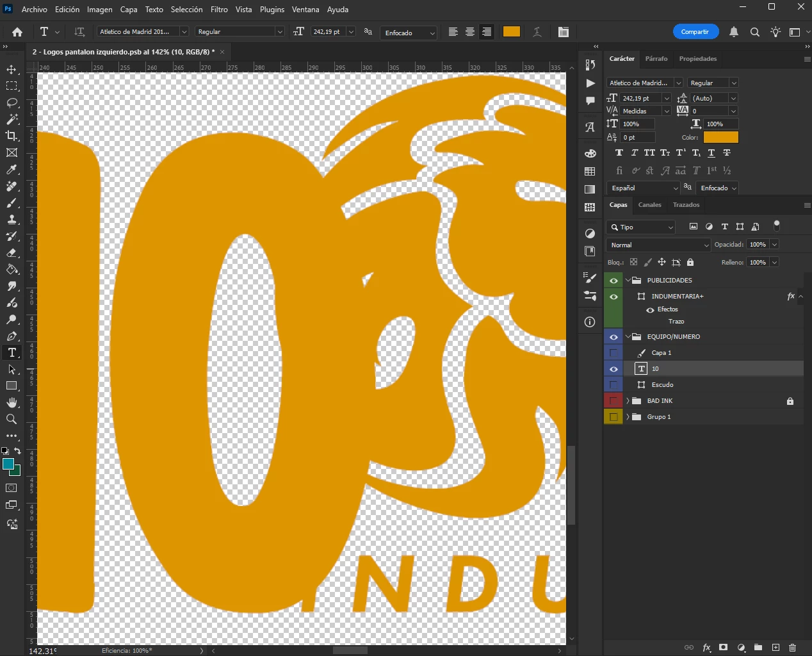Switch to the Párrafo tab
Screen dimensions: 812x656
pyautogui.click(x=656, y=59)
